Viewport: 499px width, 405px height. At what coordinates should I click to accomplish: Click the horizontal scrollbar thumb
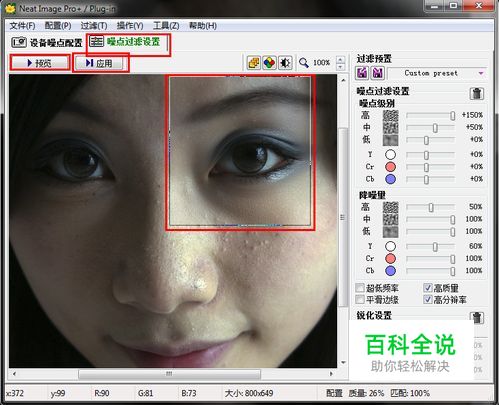(169, 374)
